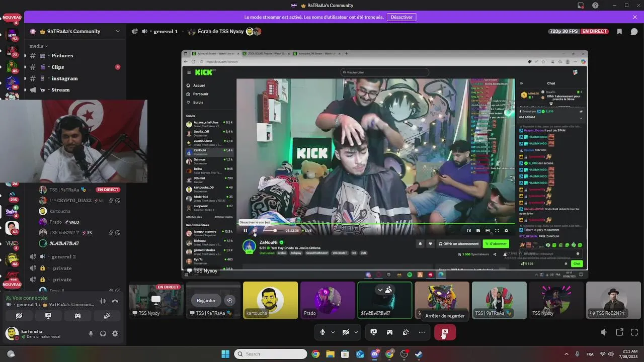Click the server icon with badge 93
Viewport: 644px width, 362px height.
point(12,35)
